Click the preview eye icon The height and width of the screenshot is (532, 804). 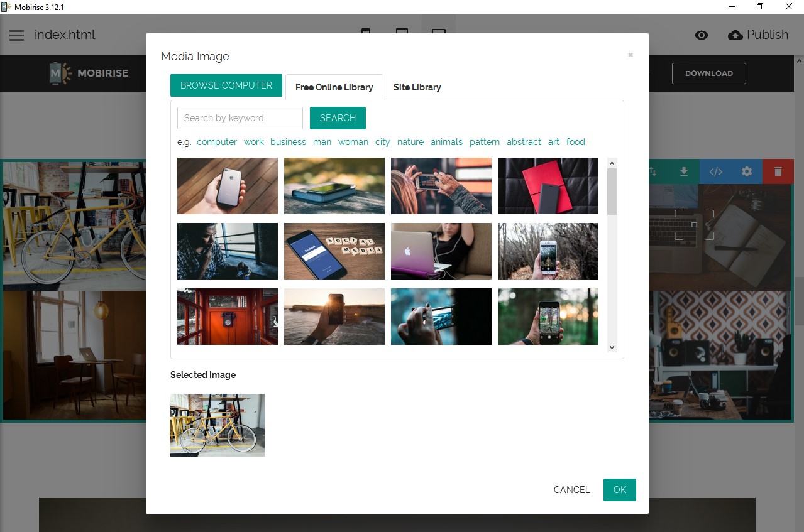click(701, 35)
